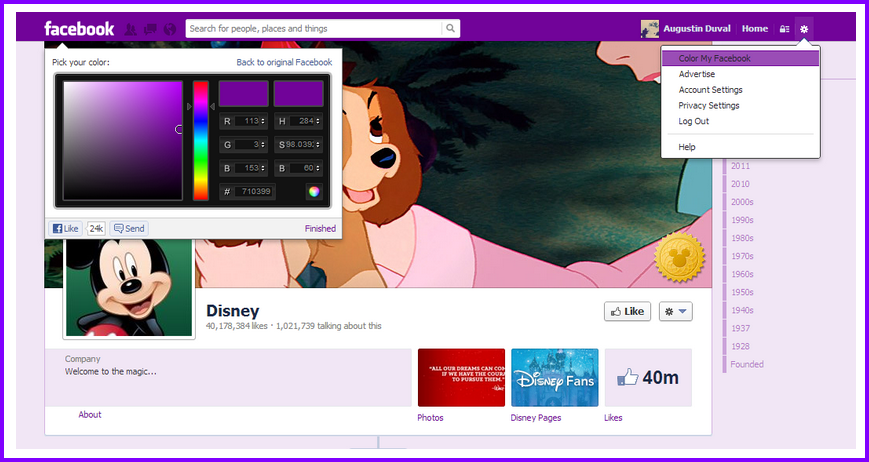Jump to 1960s on timeline
Image resolution: width=869 pixels, height=462 pixels.
point(742,274)
